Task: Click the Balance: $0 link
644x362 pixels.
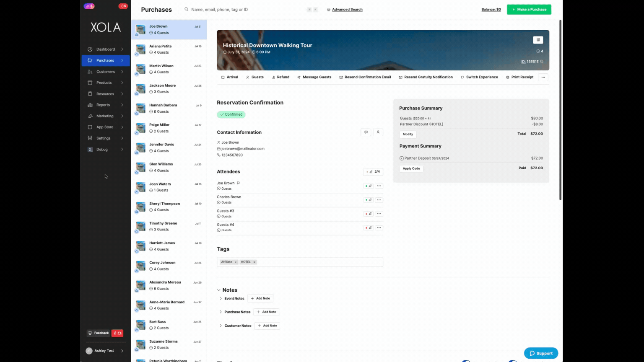Action: click(x=491, y=9)
